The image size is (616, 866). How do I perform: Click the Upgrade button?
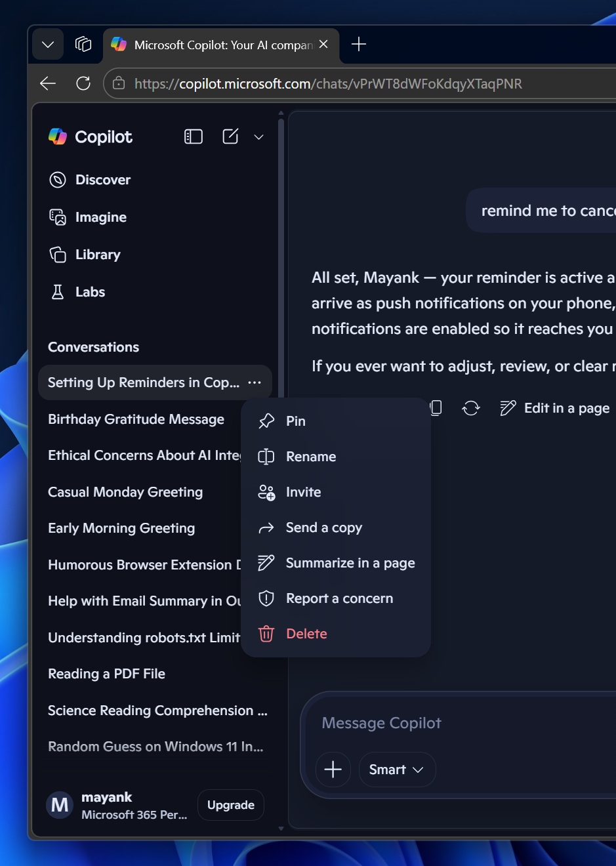[x=230, y=804]
